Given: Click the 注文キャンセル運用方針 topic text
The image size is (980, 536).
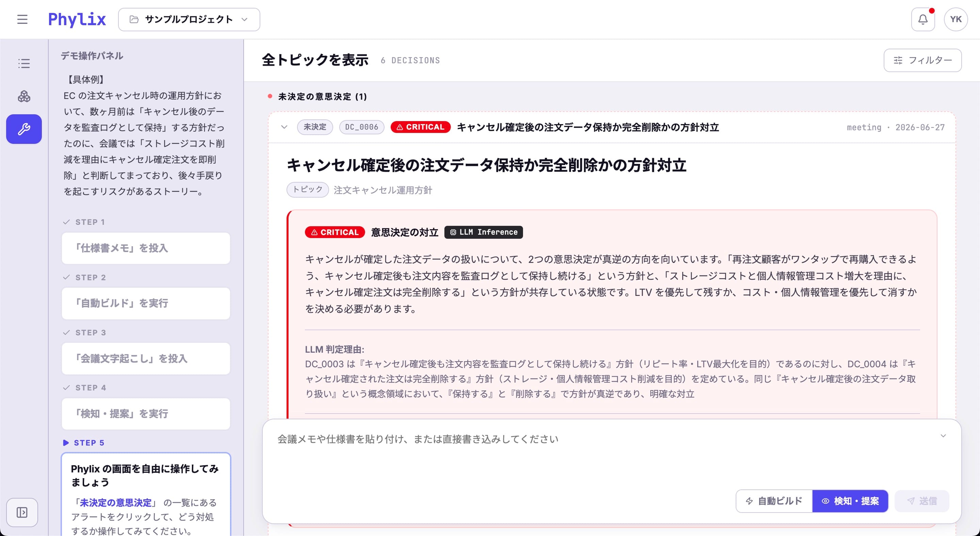Looking at the screenshot, I should 383,190.
